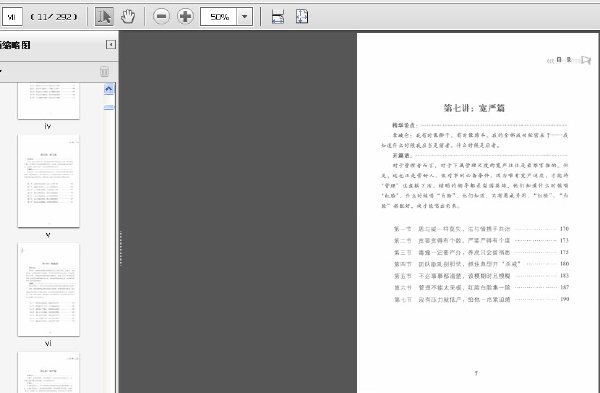Open the thumbnails panel options dropdown
Image resolution: width=600 pixels, height=393 pixels.
coord(1,72)
